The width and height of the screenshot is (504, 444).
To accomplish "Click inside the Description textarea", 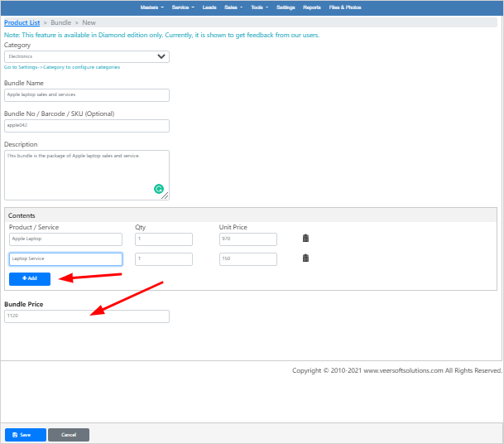I will click(x=87, y=175).
